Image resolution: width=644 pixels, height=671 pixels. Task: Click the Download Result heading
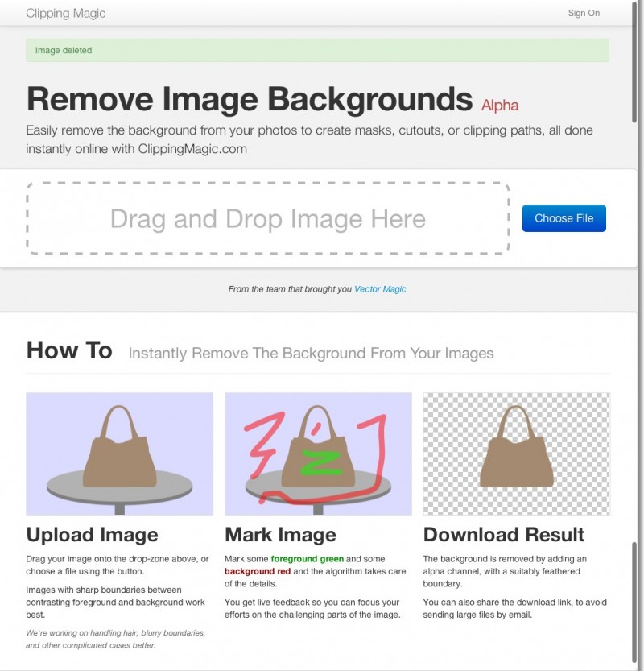504,535
